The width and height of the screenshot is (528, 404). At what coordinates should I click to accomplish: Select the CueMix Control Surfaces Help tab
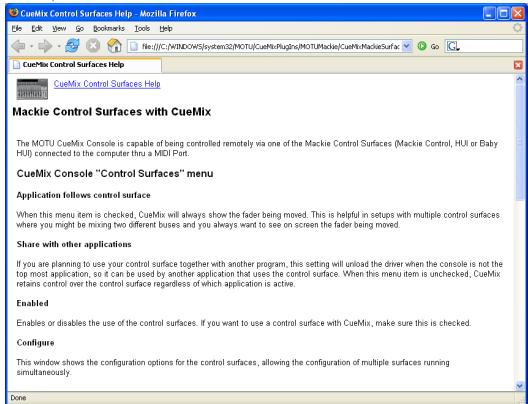(85, 65)
